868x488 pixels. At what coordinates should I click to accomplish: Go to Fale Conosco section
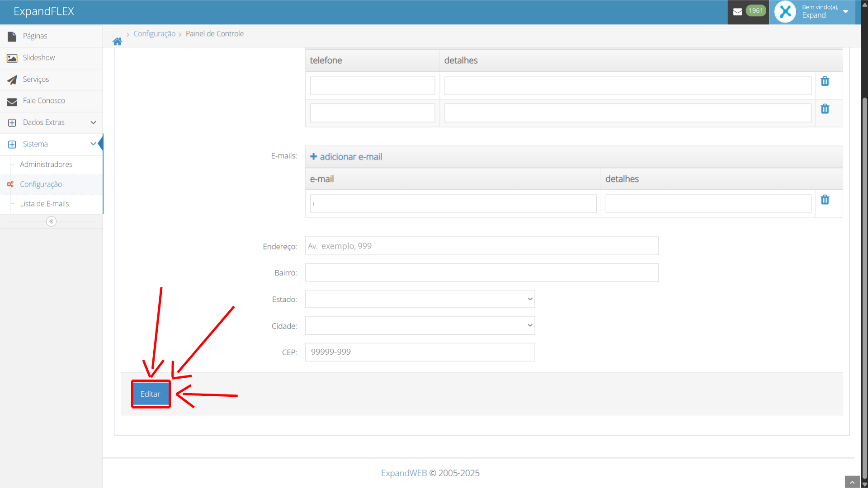pyautogui.click(x=44, y=101)
